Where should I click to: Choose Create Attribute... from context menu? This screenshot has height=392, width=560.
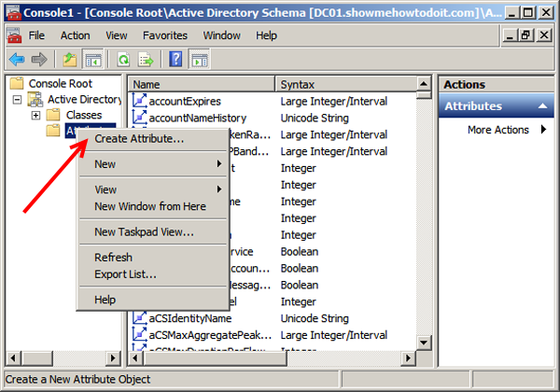pos(139,139)
